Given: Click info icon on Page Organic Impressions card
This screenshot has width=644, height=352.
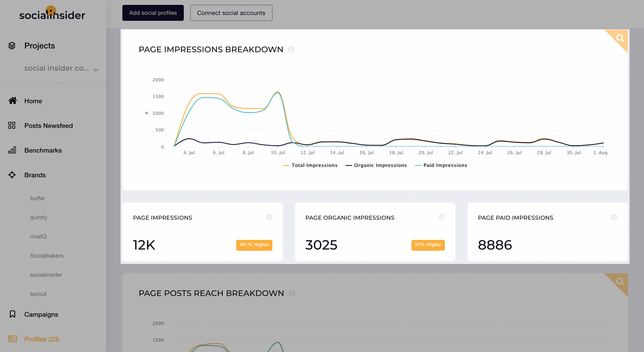Looking at the screenshot, I should (441, 217).
